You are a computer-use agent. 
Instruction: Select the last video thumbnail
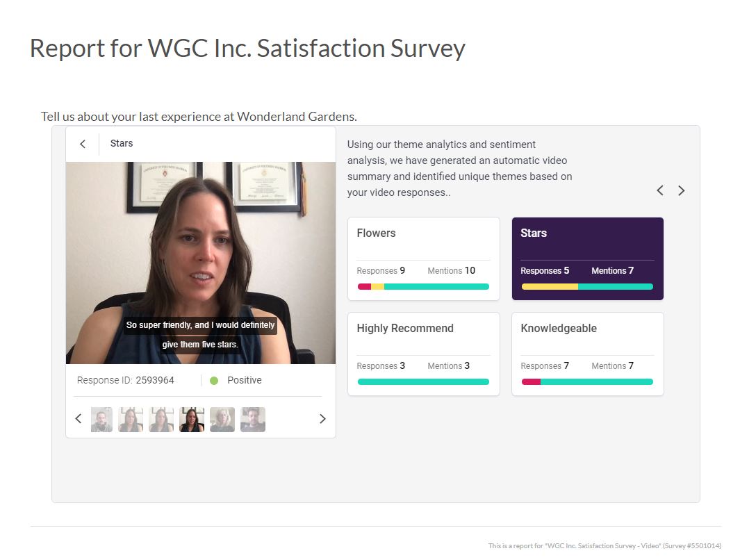[253, 420]
